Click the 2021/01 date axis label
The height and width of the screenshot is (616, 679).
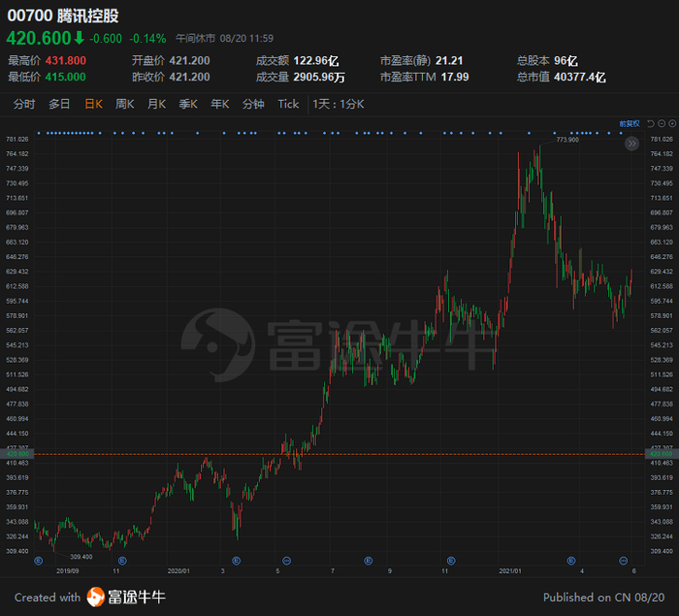tap(510, 571)
